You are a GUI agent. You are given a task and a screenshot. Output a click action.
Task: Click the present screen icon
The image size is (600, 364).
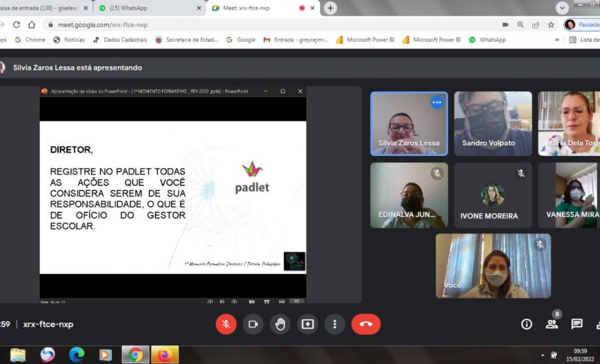coord(308,324)
